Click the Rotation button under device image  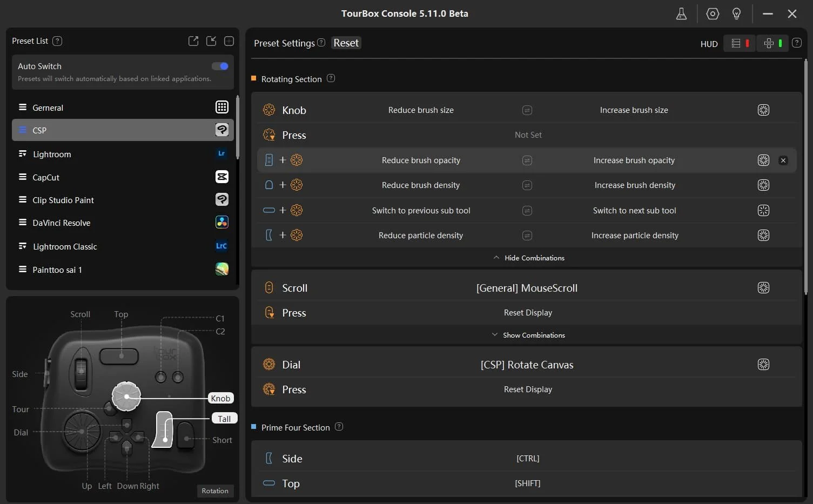(215, 491)
